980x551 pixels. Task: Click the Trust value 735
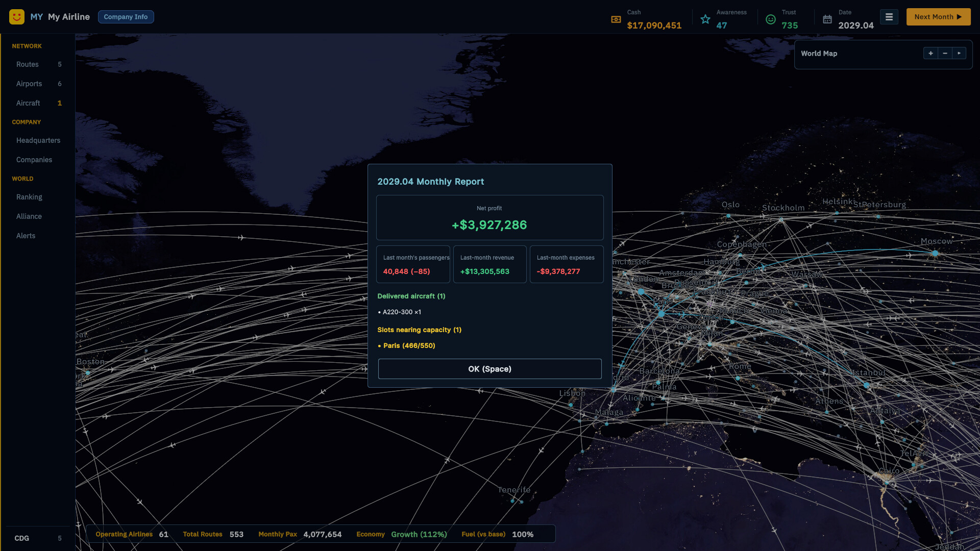[789, 26]
